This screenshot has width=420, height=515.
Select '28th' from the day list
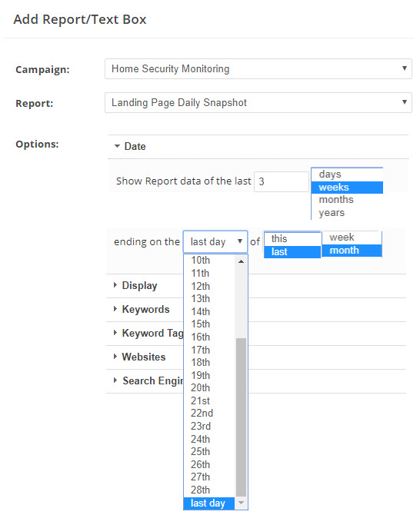pos(209,490)
